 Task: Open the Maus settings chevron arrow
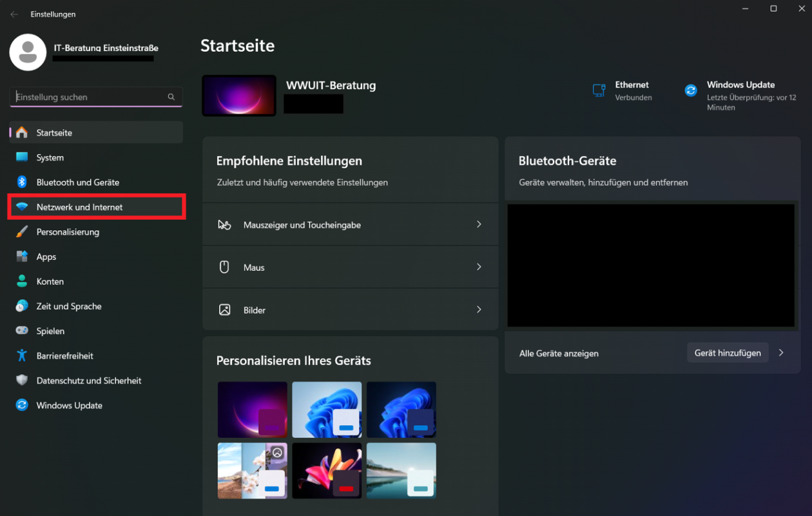pos(479,267)
